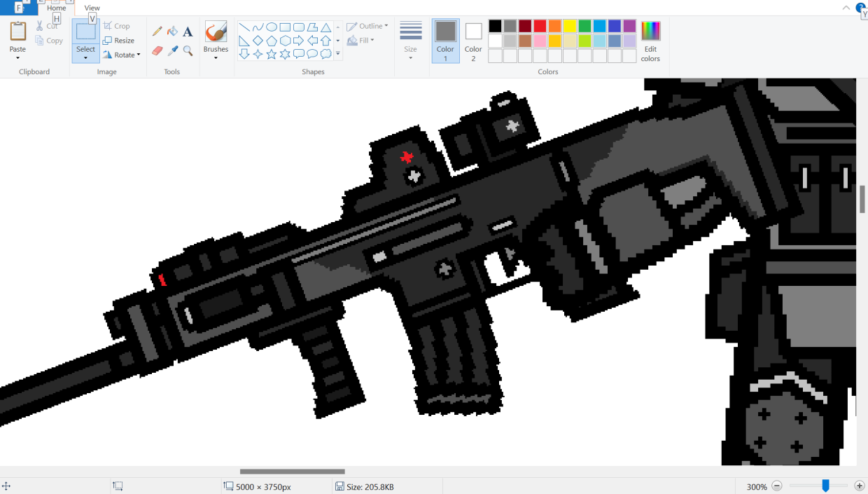868x494 pixels.
Task: Select the Text tool
Action: pos(188,32)
